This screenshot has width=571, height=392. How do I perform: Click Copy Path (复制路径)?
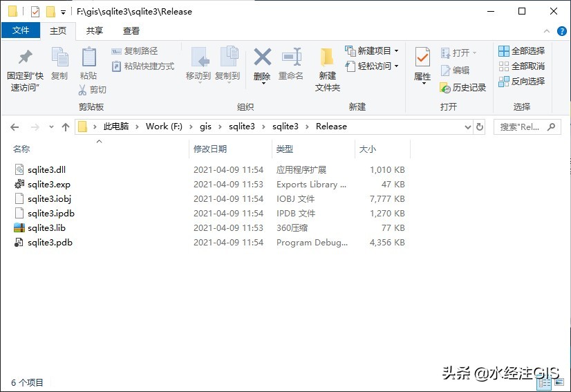(x=134, y=51)
